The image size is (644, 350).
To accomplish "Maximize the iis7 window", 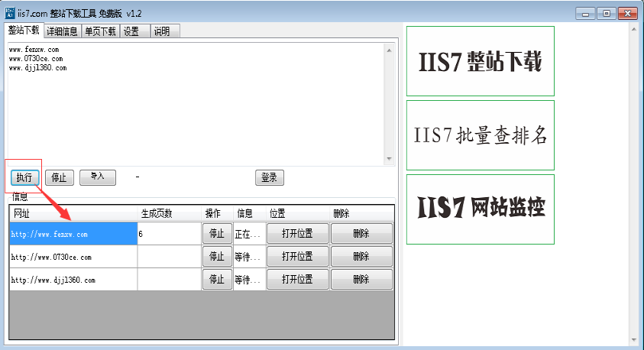I will 607,14.
